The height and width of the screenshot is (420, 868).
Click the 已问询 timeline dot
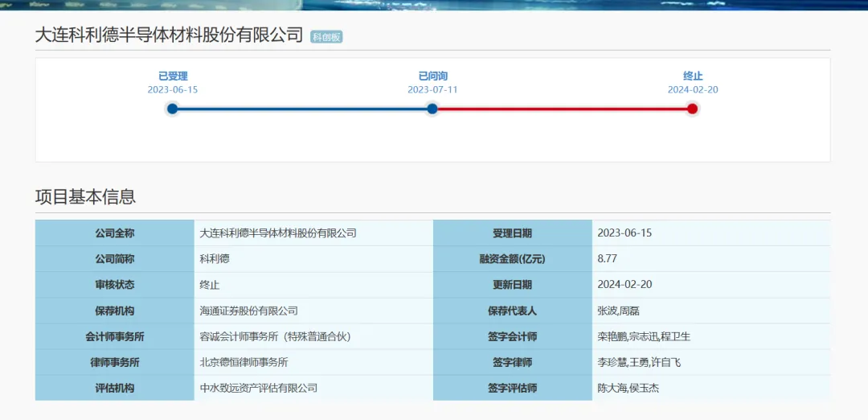click(x=432, y=109)
